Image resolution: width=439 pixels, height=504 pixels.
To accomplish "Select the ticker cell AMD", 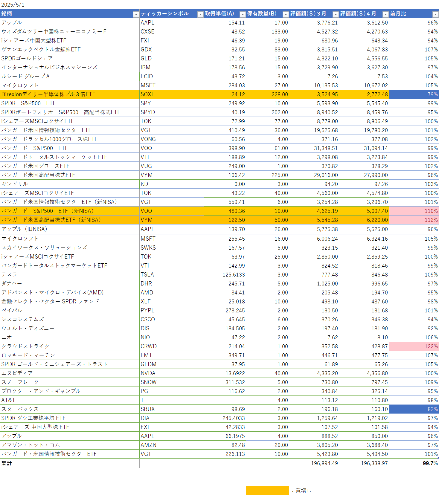I will 172,293.
